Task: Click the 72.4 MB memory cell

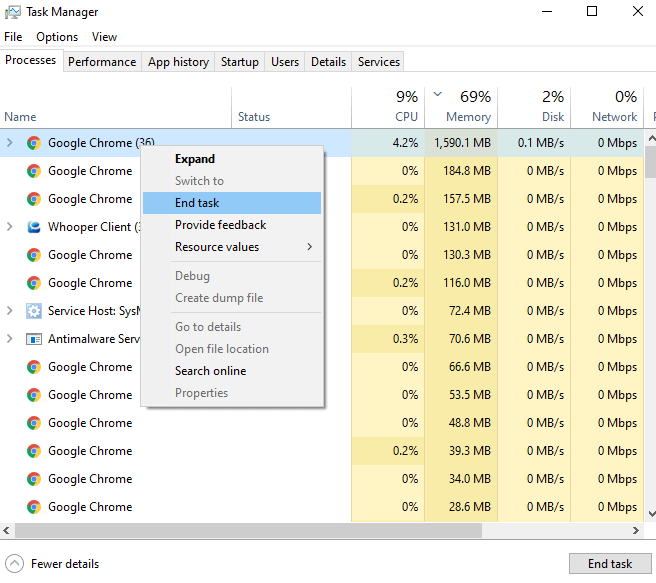Action: [461, 311]
